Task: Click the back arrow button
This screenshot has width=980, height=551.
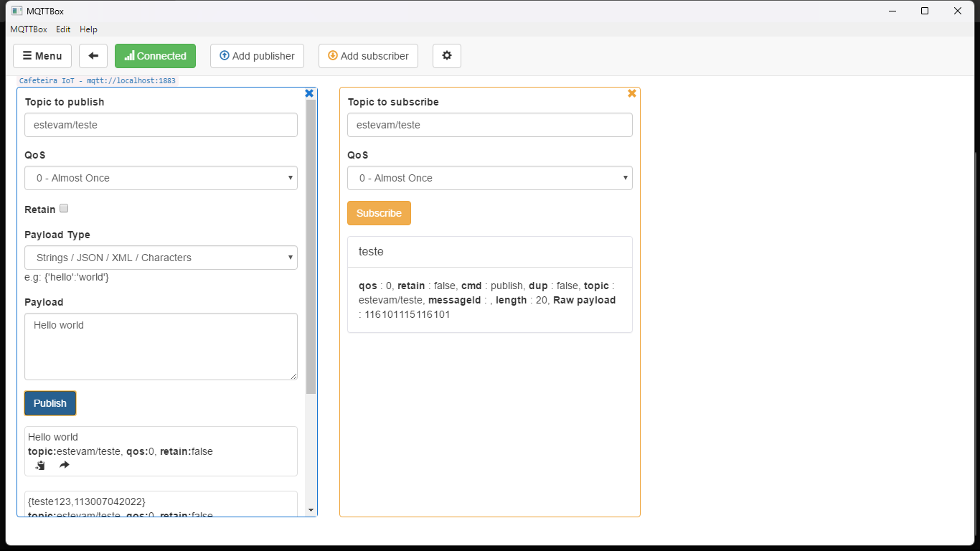Action: [x=93, y=56]
